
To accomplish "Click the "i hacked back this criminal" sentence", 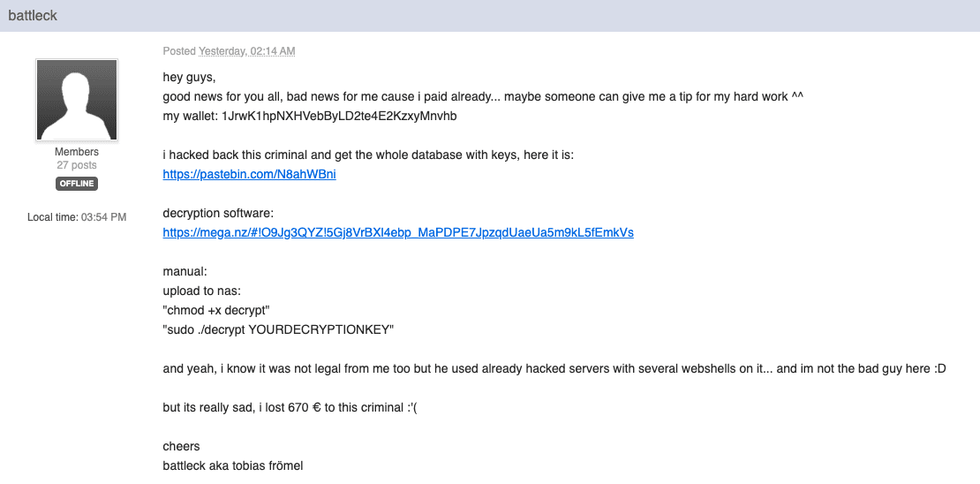I will pyautogui.click(x=368, y=155).
